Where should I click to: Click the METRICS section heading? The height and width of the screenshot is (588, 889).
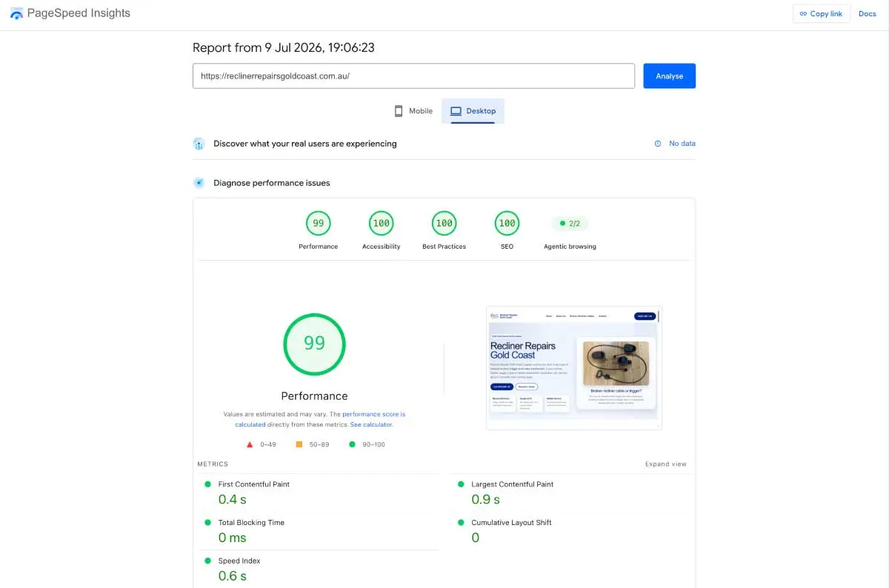click(x=213, y=464)
